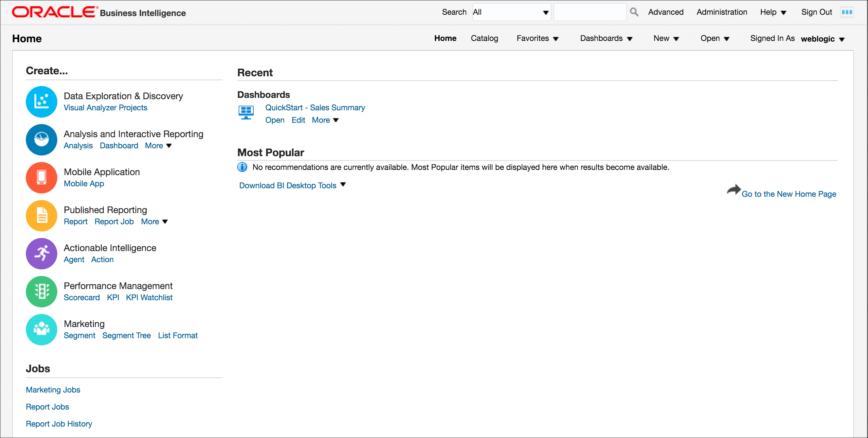Expand the Dashboards menu
This screenshot has width=868, height=438.
(606, 38)
